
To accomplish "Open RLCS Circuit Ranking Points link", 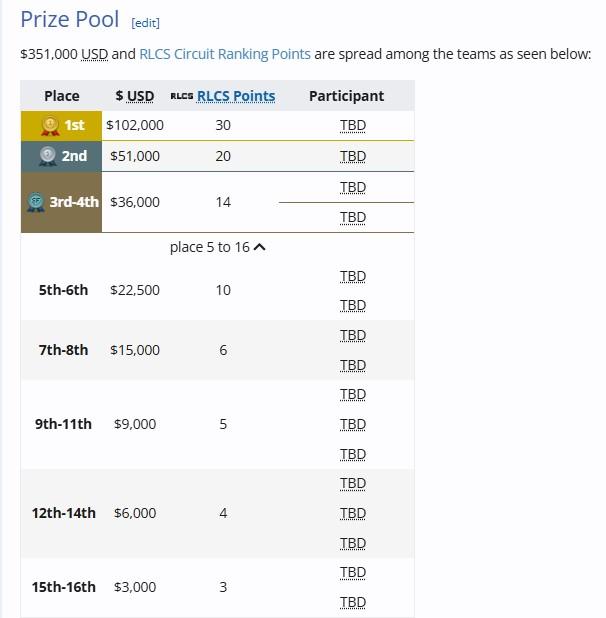I will point(225,54).
